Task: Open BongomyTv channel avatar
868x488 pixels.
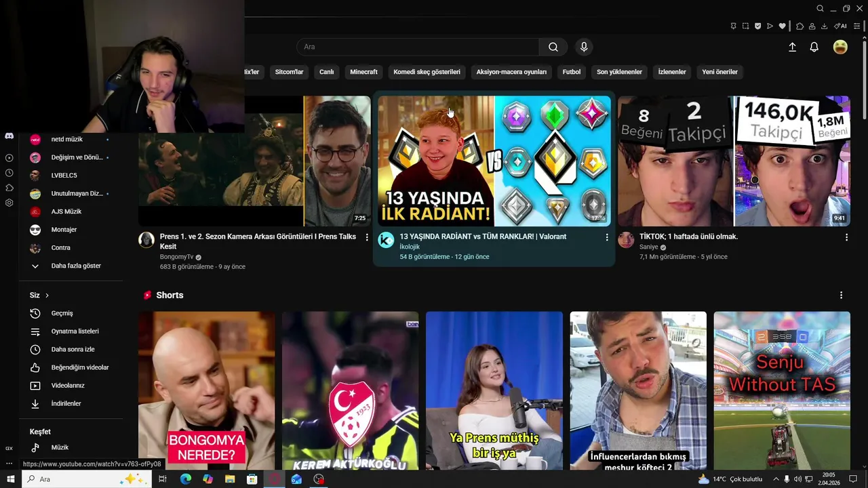Action: (x=146, y=240)
